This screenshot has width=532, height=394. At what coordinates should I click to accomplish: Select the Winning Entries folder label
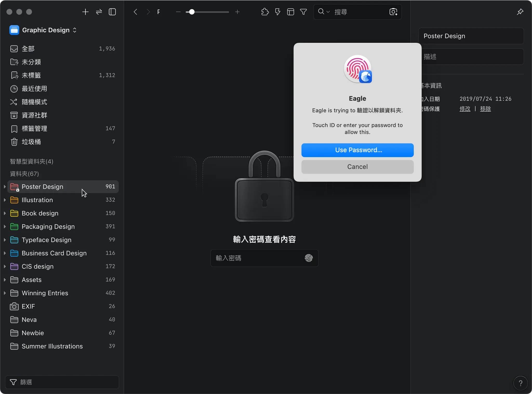[45, 293]
